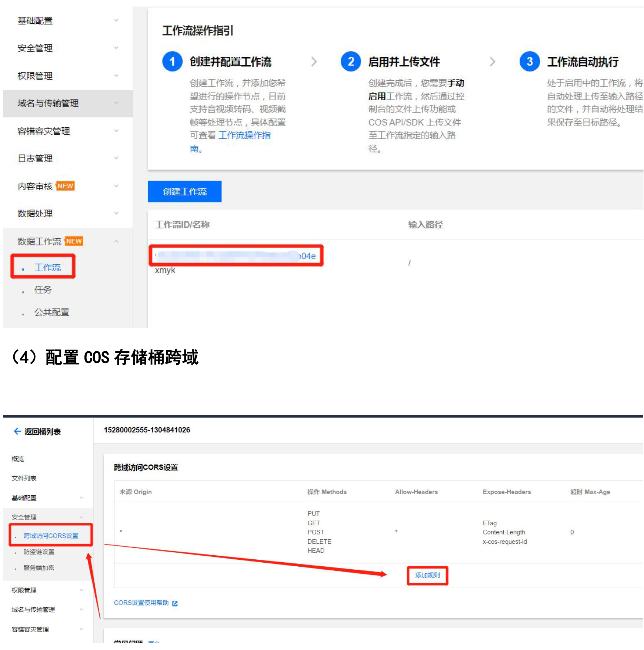Image resolution: width=644 pixels, height=650 pixels.
Task: Expand 基础配置 chevron in bucket sidebar
Action: (x=81, y=498)
